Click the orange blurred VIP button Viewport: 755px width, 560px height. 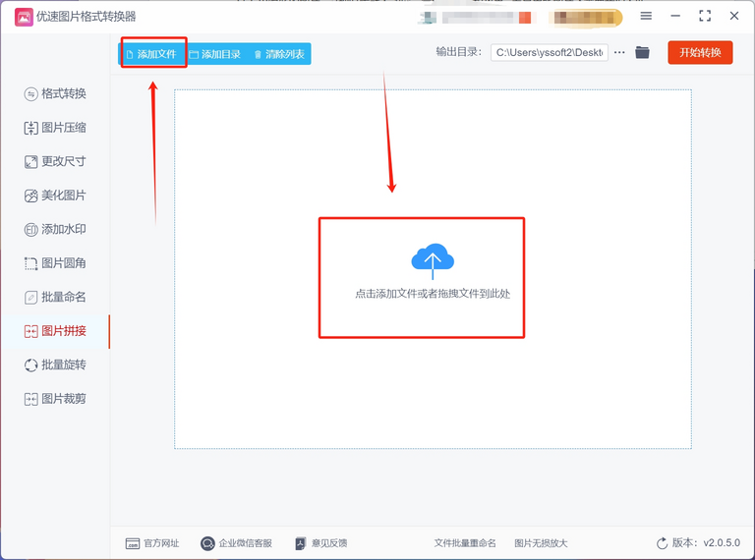585,18
